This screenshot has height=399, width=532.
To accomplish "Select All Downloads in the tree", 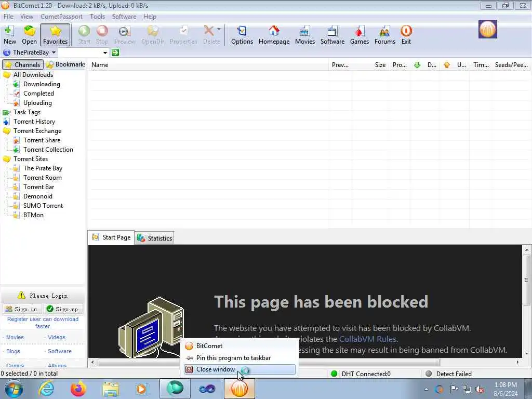I will 33,75.
